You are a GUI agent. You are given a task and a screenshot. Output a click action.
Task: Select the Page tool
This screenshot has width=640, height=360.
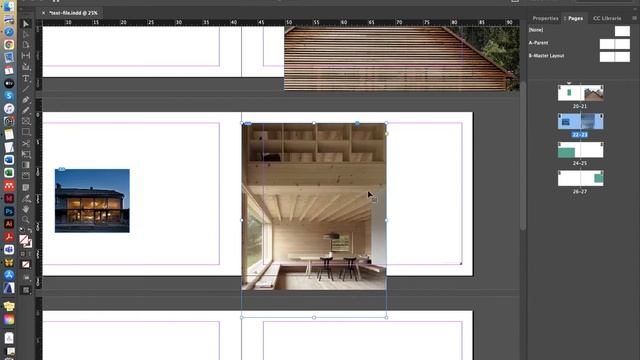click(26, 45)
